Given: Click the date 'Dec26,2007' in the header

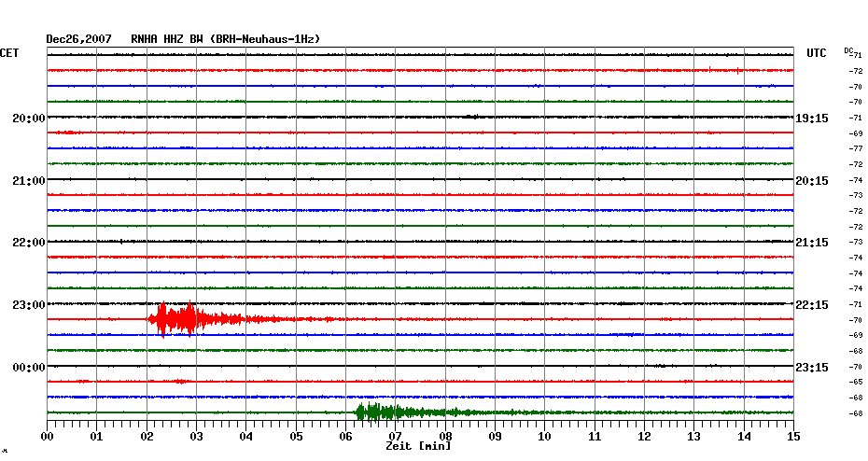Looking at the screenshot, I should [79, 39].
